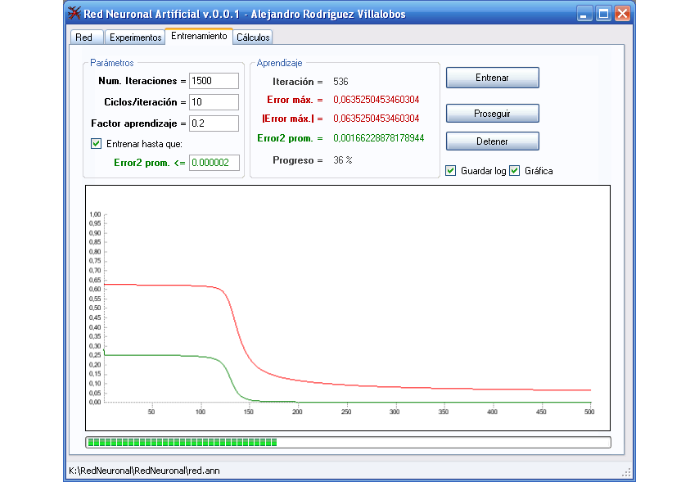The height and width of the screenshot is (482, 700).
Task: Click the Factor aprendizaje field
Action: (214, 124)
